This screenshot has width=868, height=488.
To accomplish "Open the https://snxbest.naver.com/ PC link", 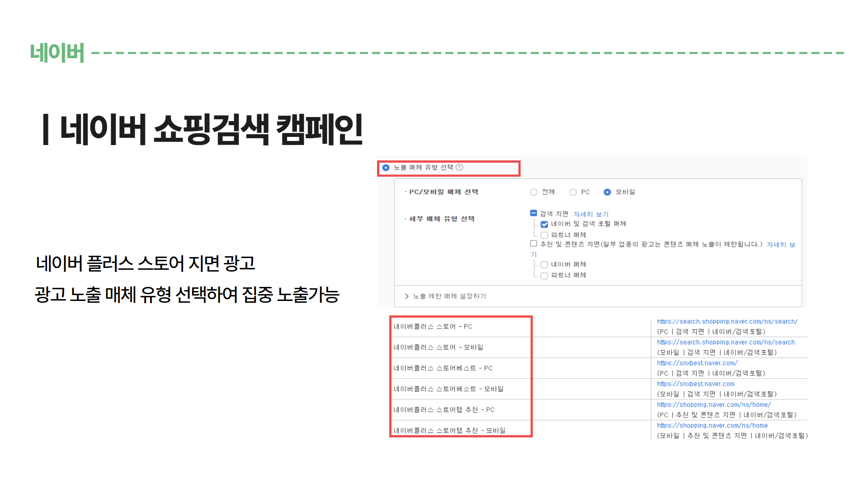I will pyautogui.click(x=697, y=363).
